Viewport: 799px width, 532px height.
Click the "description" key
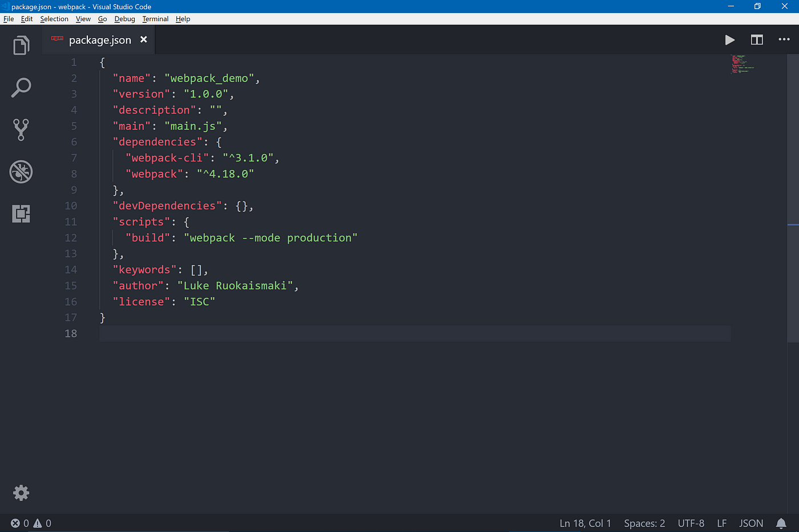pyautogui.click(x=154, y=110)
